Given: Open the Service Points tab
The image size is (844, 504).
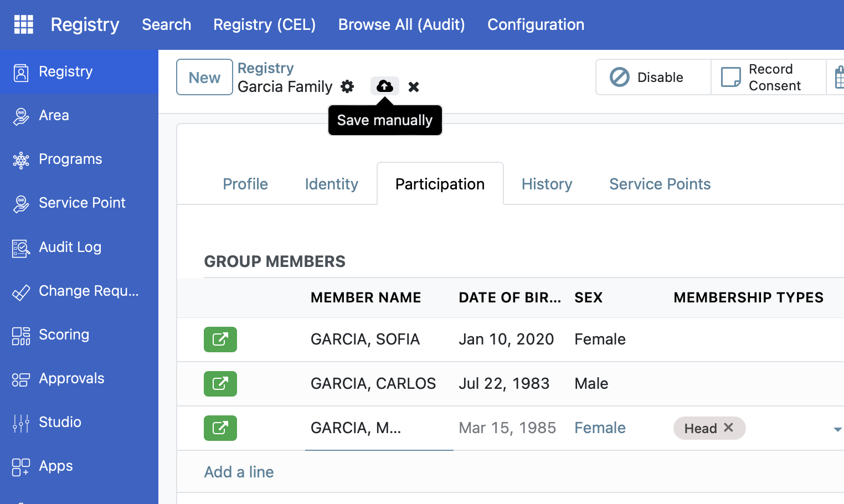Looking at the screenshot, I should click(x=660, y=184).
